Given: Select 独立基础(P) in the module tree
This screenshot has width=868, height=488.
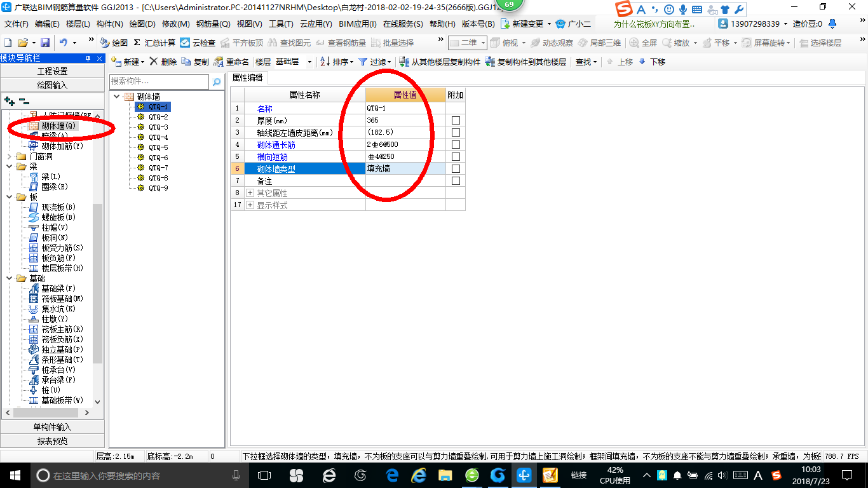Looking at the screenshot, I should coord(56,349).
